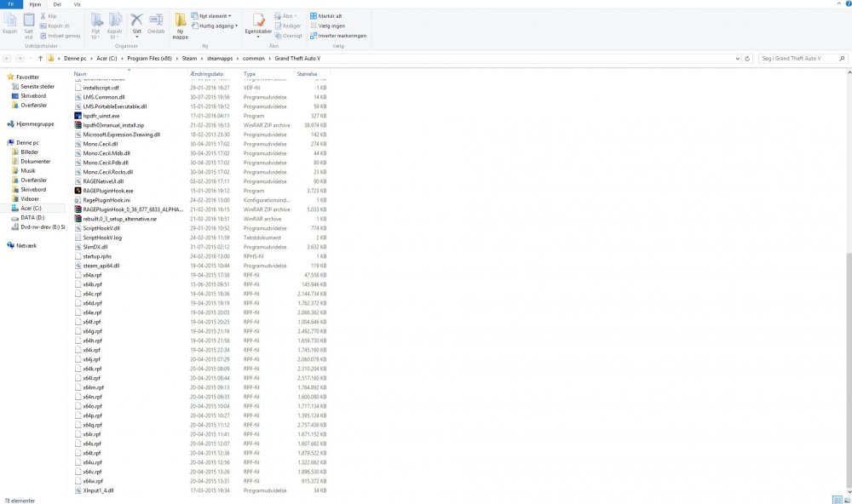Click the Sæt ind (paste) ribbon icon
Screen dimensions: 852x504
tap(29, 20)
